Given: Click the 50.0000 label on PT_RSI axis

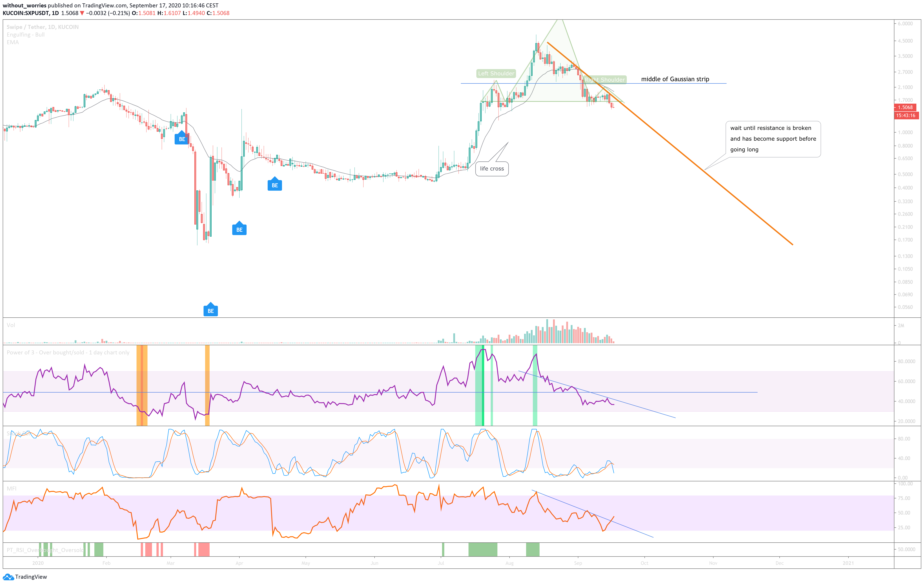Looking at the screenshot, I should pyautogui.click(x=906, y=549).
